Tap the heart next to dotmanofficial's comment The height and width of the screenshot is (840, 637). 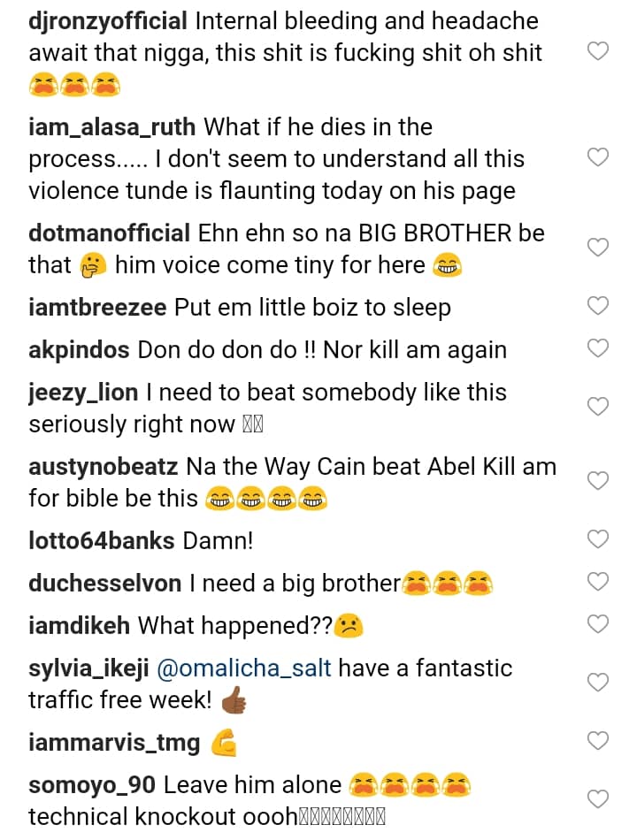[598, 248]
